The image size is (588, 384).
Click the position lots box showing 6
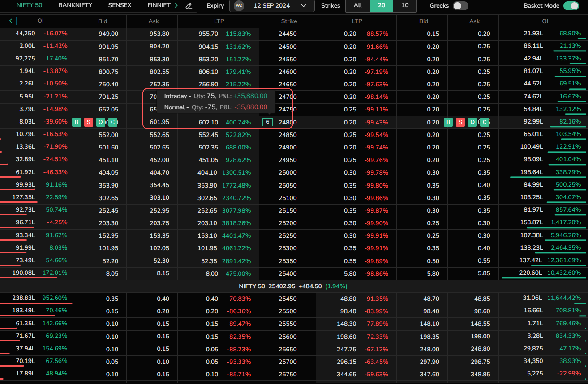click(x=267, y=122)
